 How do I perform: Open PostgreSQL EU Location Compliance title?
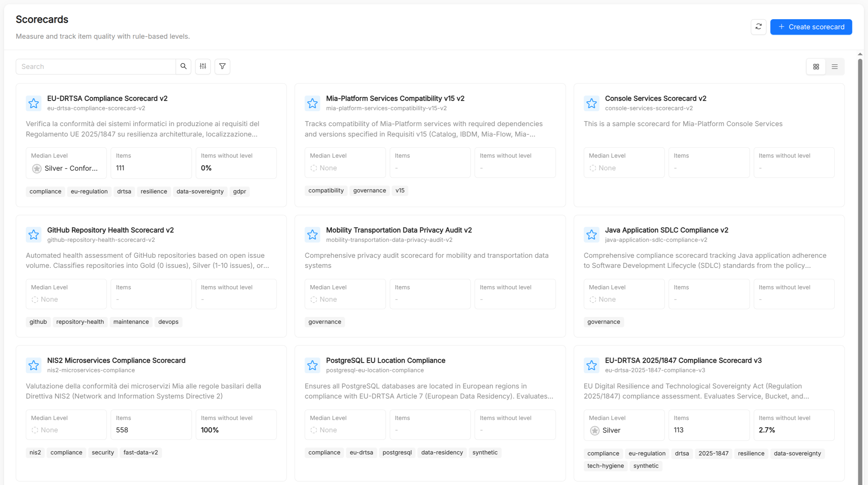385,360
